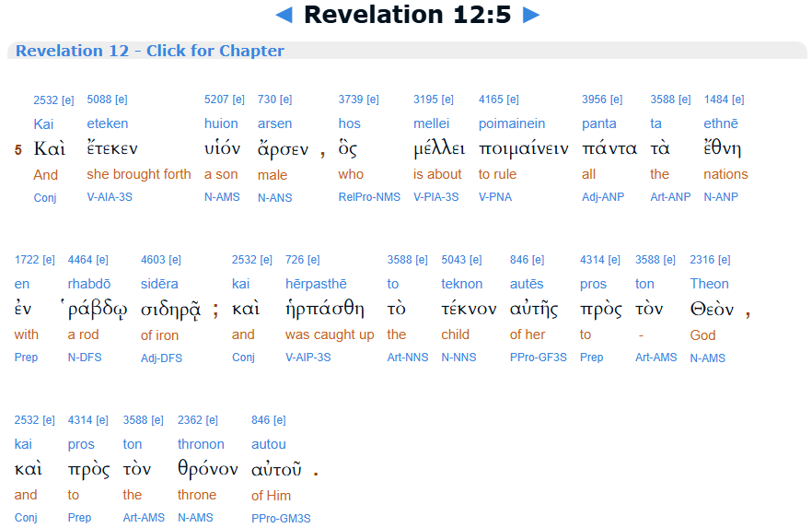Click the transliterated word 'hērpasthē'
Image resolution: width=812 pixels, height=528 pixels.
tap(318, 284)
